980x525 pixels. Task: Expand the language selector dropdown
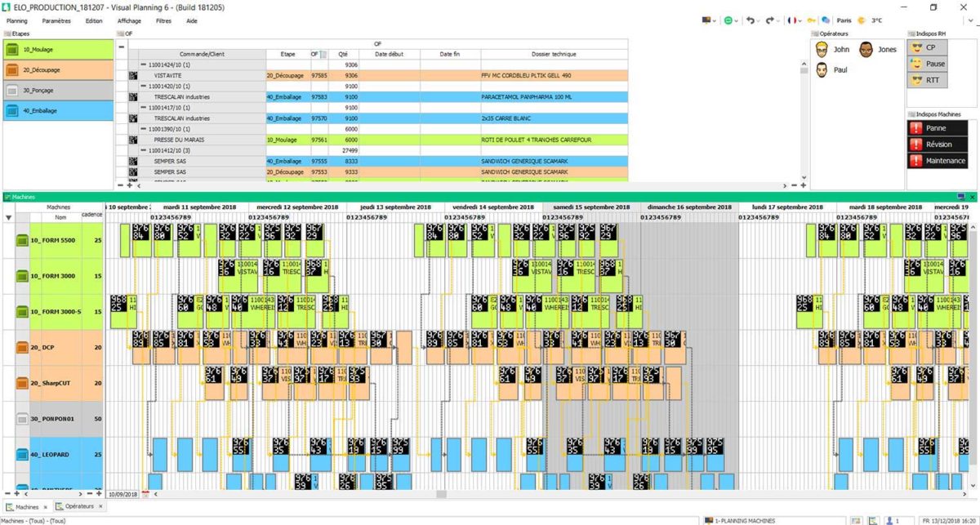(x=800, y=20)
